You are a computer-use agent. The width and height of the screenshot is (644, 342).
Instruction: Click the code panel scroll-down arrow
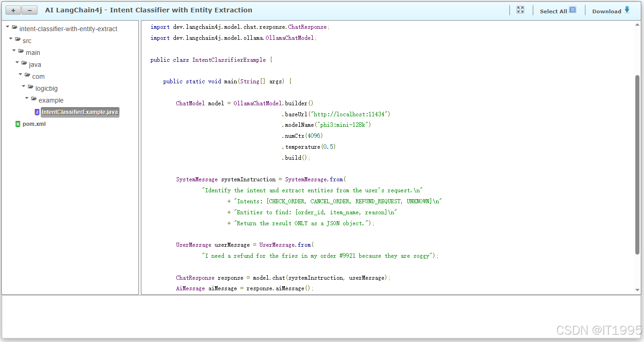(x=638, y=290)
